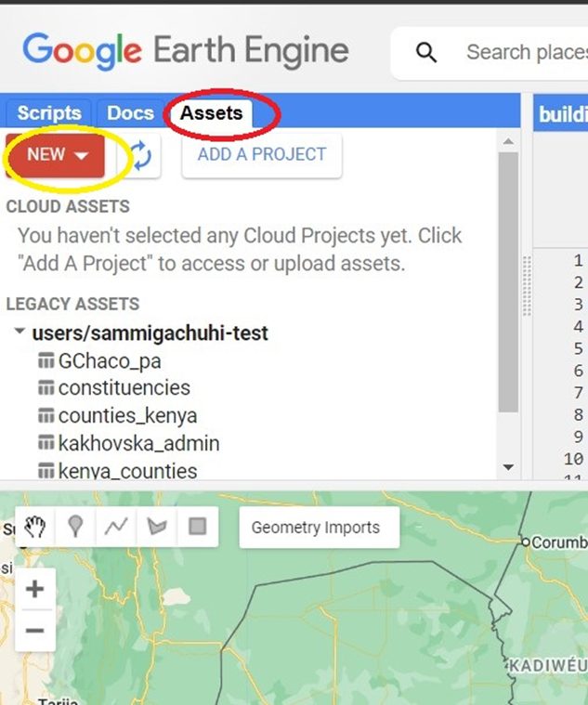This screenshot has height=705, width=588.
Task: Click the panel resize grip handle
Action: (527, 286)
